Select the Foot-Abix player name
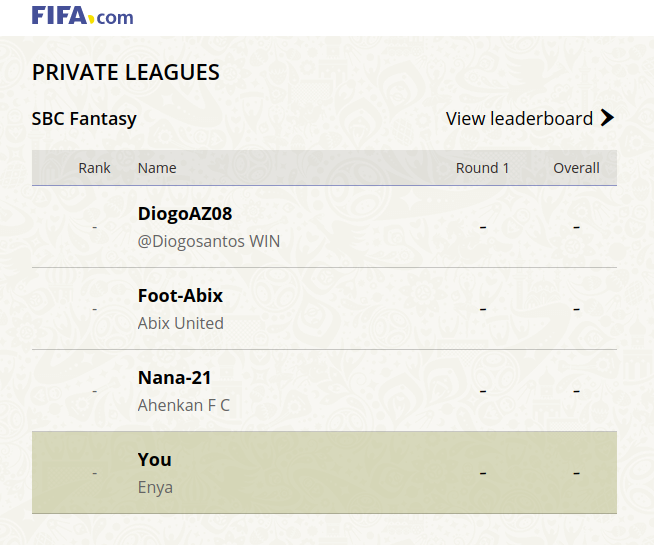The height and width of the screenshot is (545, 654). coord(180,296)
